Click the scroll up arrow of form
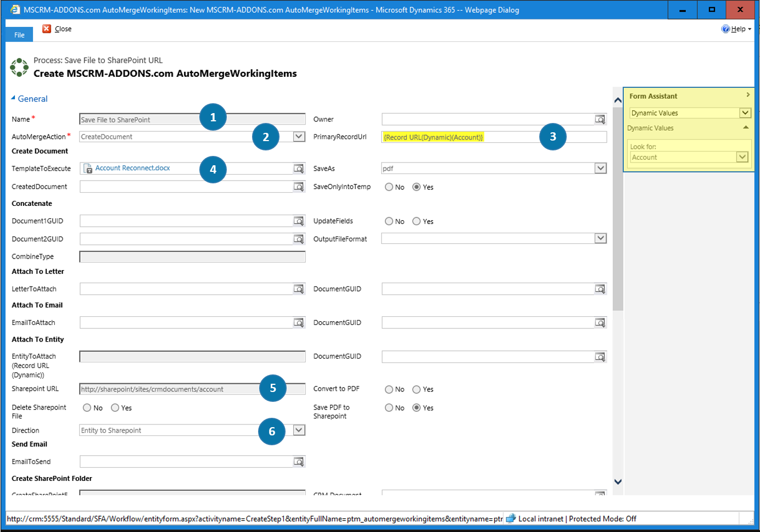The width and height of the screenshot is (760, 532). [x=618, y=100]
